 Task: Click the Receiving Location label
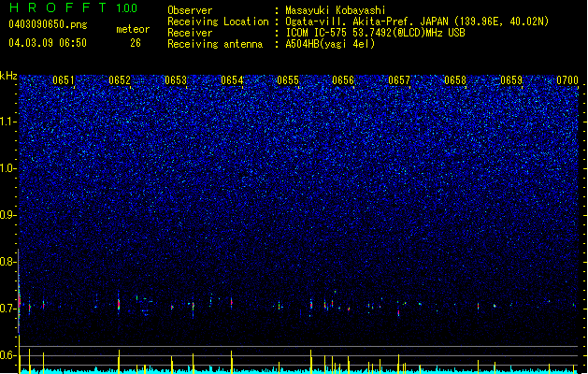218,22
